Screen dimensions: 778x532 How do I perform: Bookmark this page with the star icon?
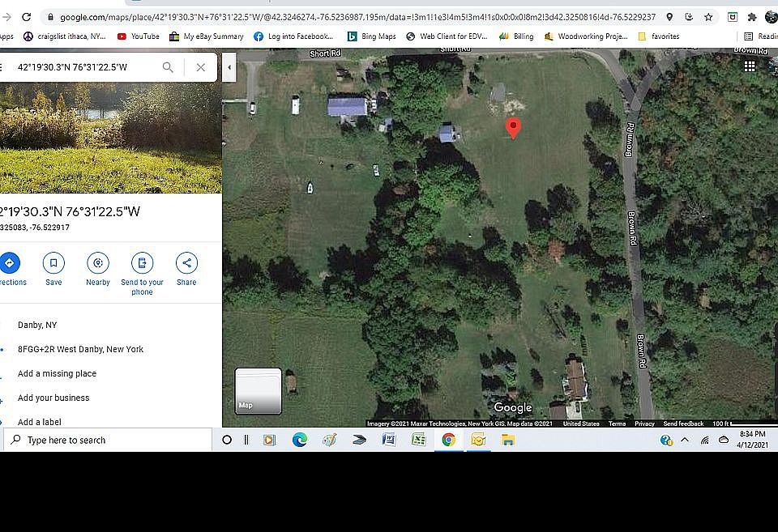click(708, 17)
